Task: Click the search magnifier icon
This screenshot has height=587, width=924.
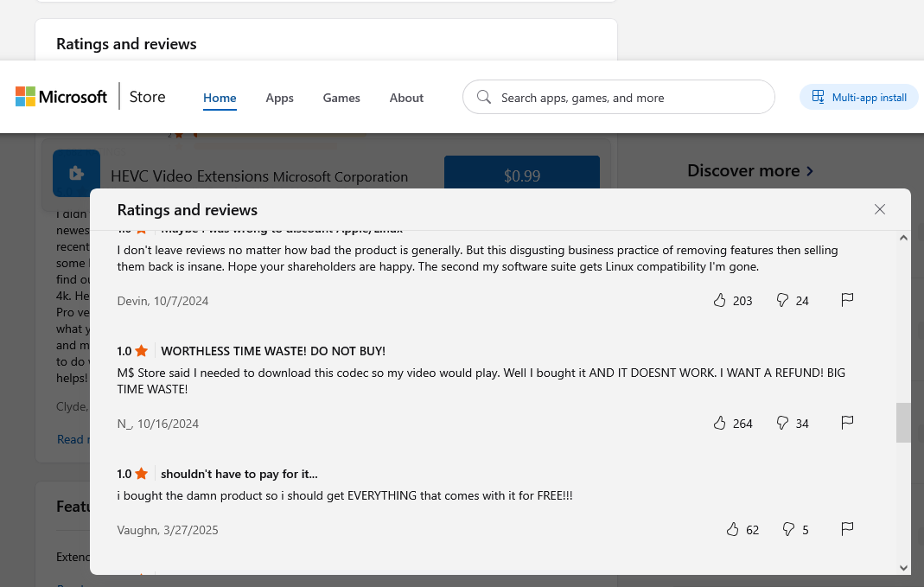Action: point(484,97)
